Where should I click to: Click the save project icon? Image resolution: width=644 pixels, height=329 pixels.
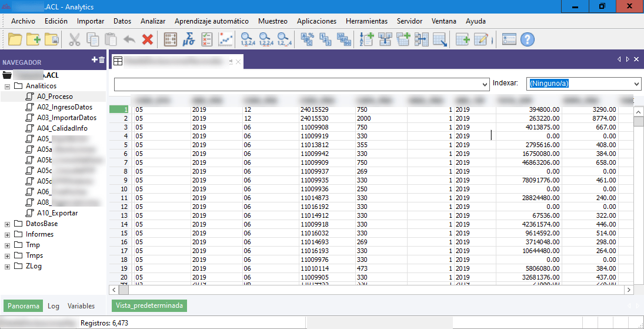click(x=51, y=39)
